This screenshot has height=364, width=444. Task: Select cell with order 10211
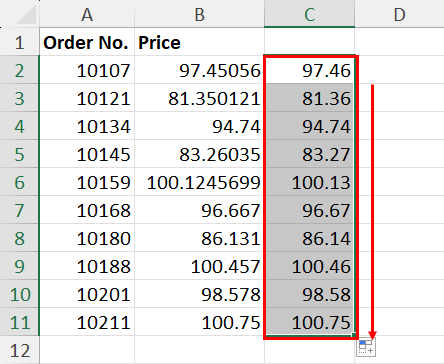pyautogui.click(x=87, y=322)
